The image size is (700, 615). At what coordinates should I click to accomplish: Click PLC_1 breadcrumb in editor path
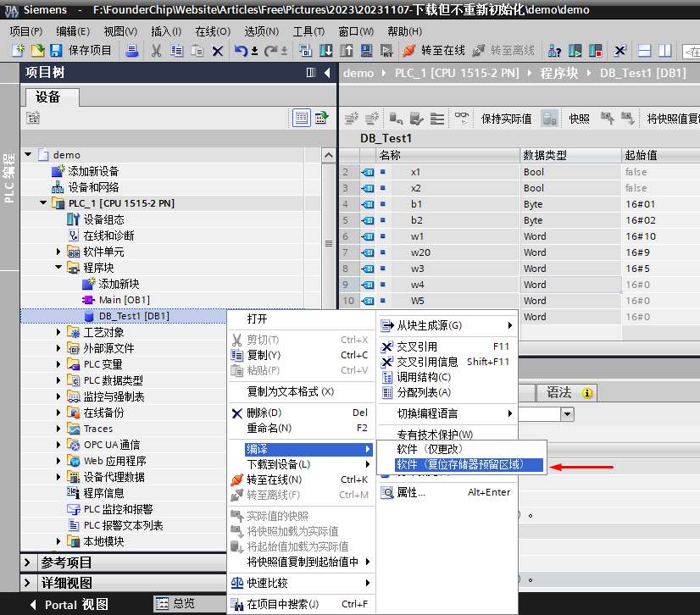(x=457, y=73)
